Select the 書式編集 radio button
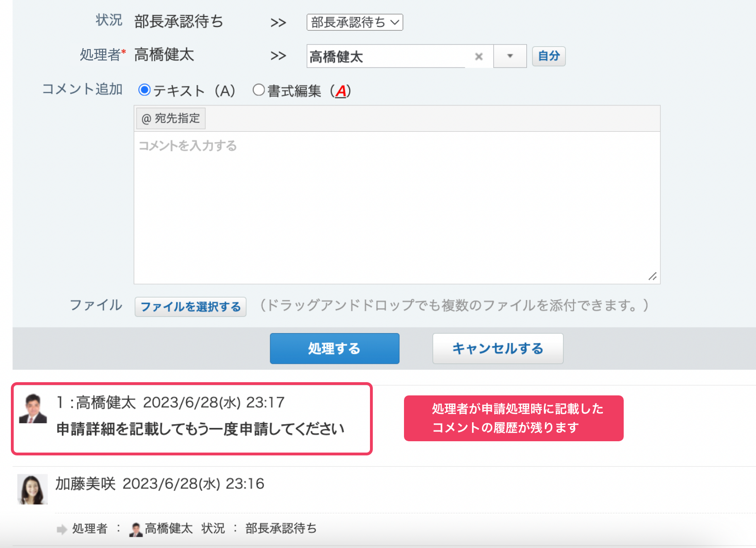This screenshot has width=756, height=548. [258, 90]
